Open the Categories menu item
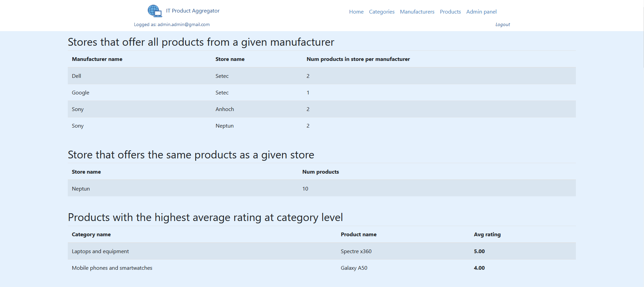The width and height of the screenshot is (644, 287). pyautogui.click(x=382, y=12)
